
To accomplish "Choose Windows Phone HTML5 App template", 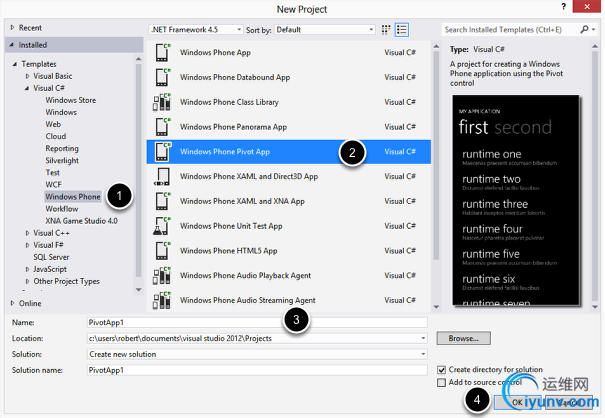I will click(289, 250).
